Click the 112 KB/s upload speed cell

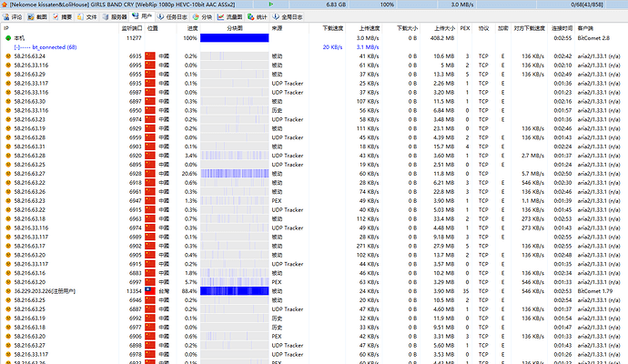[x=368, y=218]
